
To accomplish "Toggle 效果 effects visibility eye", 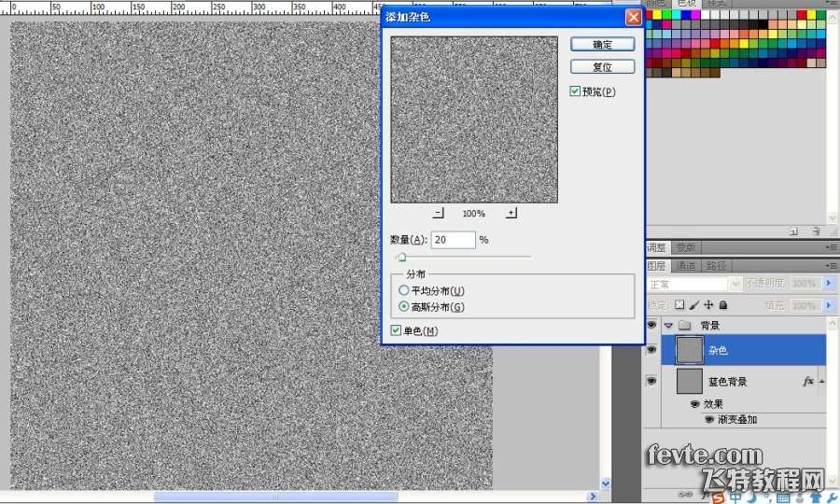I will (x=694, y=403).
